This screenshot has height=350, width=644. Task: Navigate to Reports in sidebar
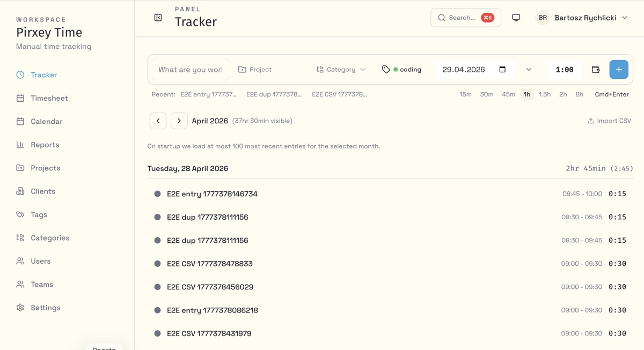coord(45,145)
